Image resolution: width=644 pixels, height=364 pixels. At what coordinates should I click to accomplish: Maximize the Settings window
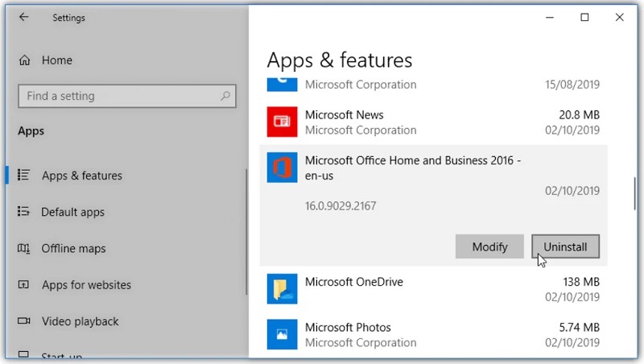tap(584, 17)
